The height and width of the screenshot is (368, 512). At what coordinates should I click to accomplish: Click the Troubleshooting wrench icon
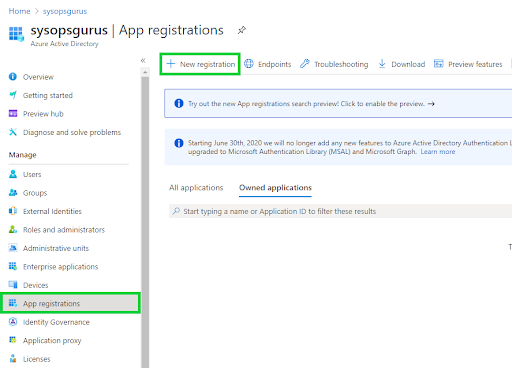pyautogui.click(x=305, y=63)
